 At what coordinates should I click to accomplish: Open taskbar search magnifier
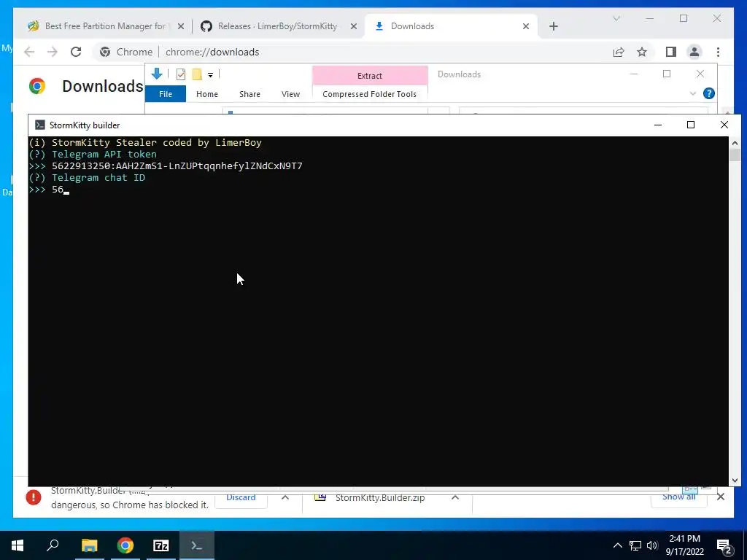[53, 545]
